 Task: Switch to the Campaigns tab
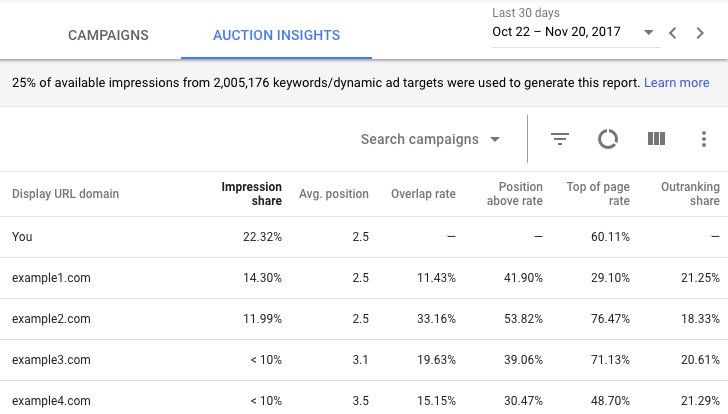coord(108,35)
